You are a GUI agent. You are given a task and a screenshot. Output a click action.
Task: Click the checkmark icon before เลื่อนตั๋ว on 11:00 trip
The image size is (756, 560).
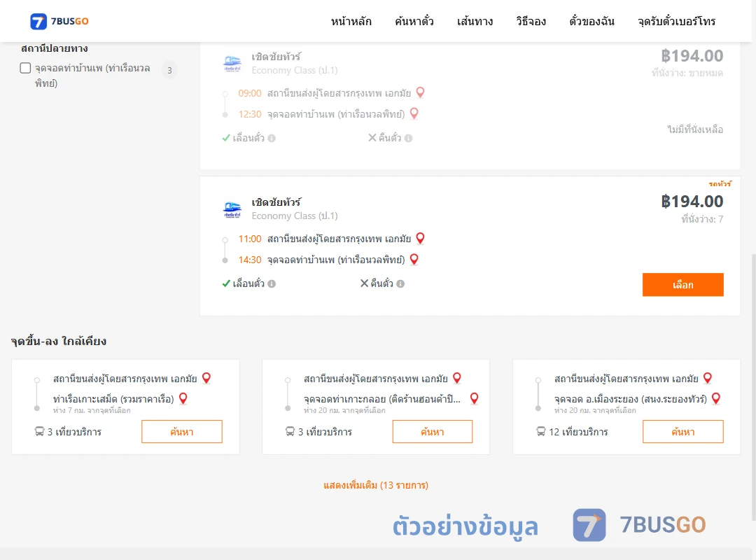226,283
